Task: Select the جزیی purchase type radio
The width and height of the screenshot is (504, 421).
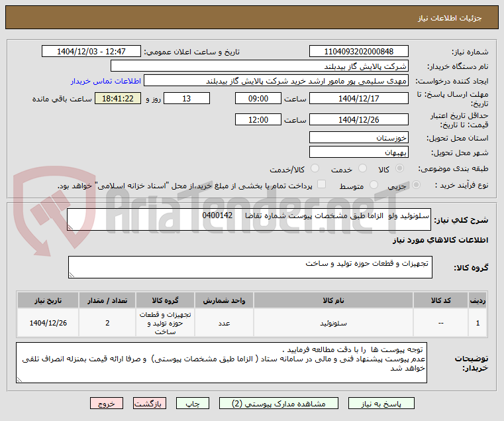Action: 416,185
